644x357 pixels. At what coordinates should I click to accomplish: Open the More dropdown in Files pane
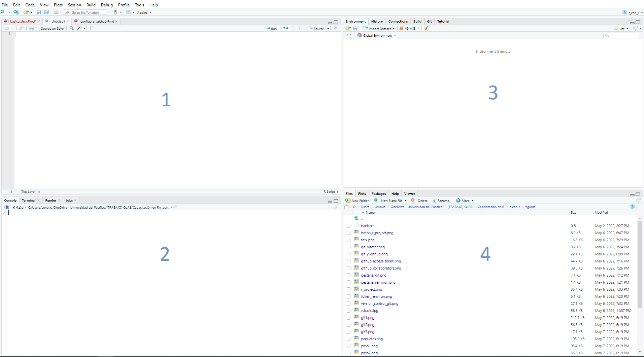465,201
